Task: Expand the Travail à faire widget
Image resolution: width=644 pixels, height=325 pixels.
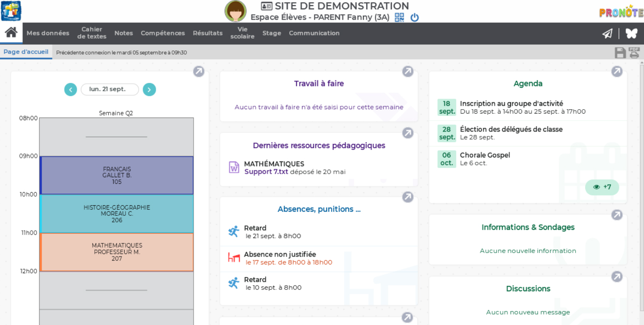Action: point(408,71)
